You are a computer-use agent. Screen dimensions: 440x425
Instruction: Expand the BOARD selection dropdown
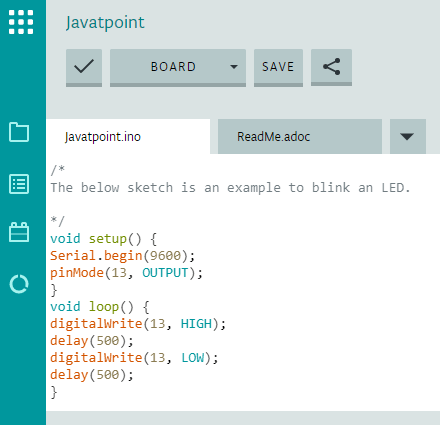coord(178,68)
